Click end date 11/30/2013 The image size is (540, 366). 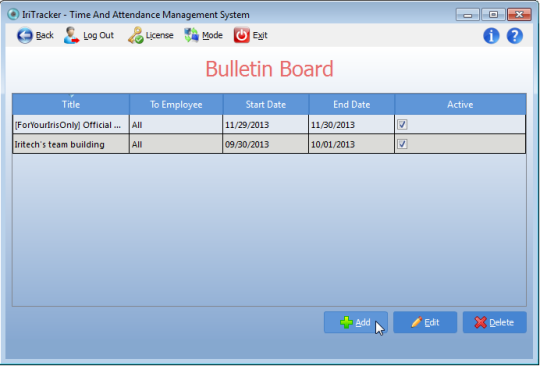pos(333,125)
